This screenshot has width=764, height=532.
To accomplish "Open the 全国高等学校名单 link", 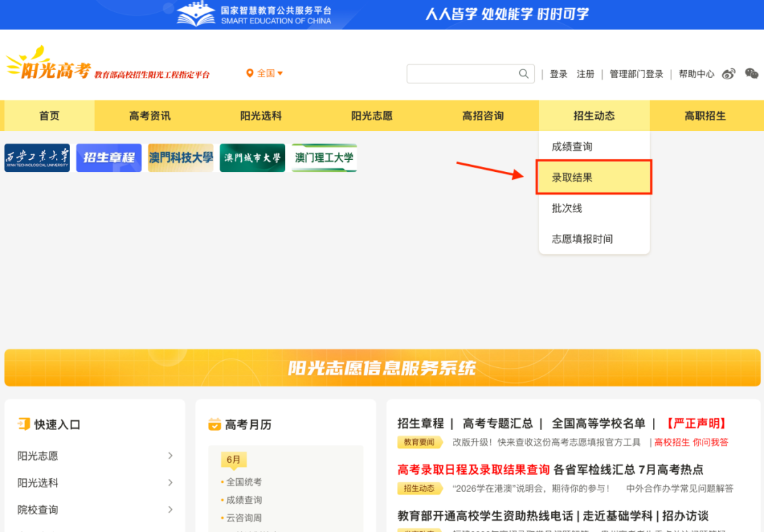I will pos(598,423).
